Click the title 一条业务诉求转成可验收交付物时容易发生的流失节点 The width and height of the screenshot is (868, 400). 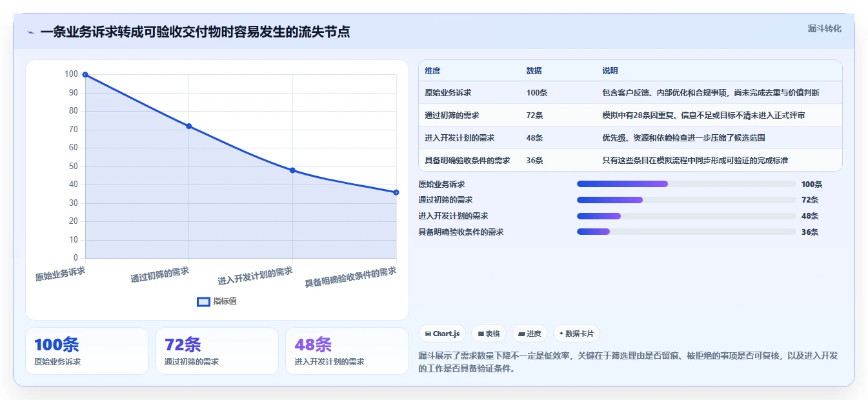195,32
